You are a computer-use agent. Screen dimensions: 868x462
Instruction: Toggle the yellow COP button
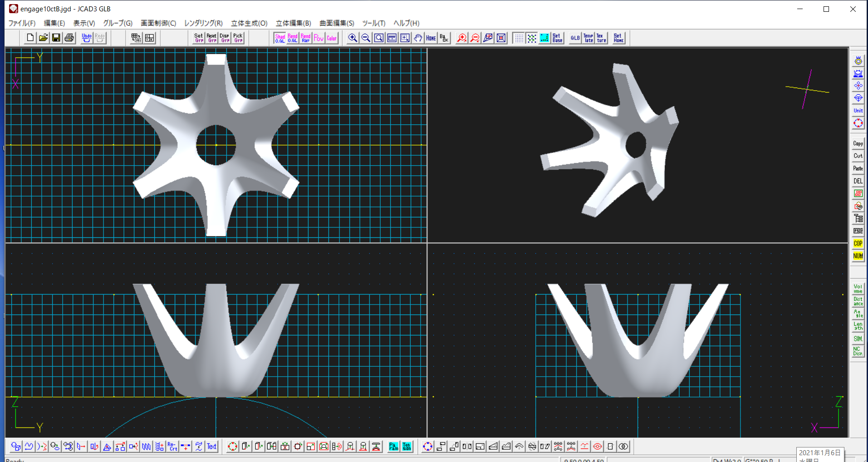[858, 243]
